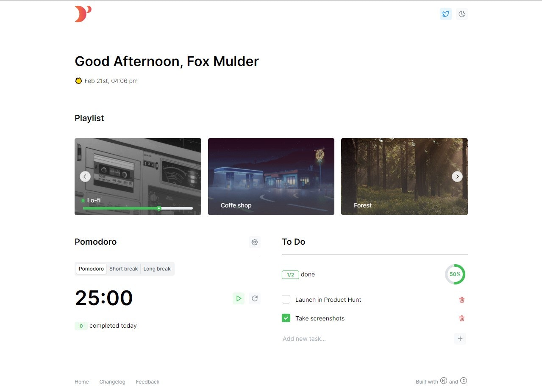Click the Good Afternoon, Fox Mulder heading
This screenshot has width=542, height=392.
point(167,61)
